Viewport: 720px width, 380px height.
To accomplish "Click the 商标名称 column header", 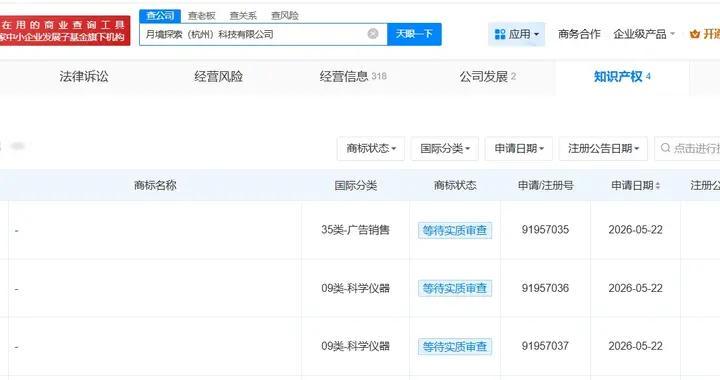I will [155, 185].
